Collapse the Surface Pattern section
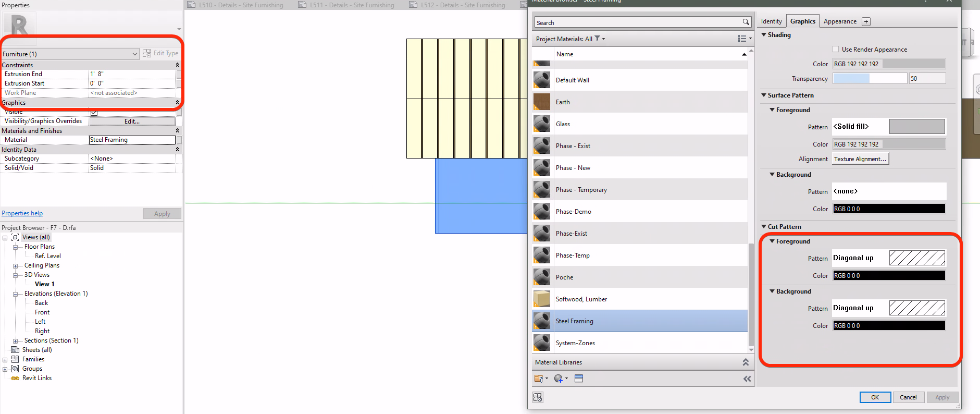The image size is (980, 414). 764,95
